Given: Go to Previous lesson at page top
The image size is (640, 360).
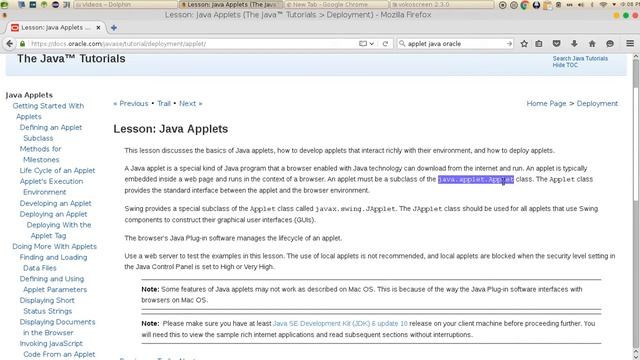Looking at the screenshot, I should pyautogui.click(x=131, y=104).
